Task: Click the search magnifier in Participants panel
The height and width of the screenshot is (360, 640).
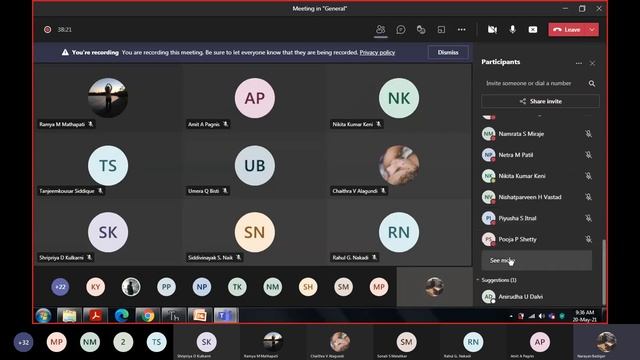Action: (x=592, y=83)
